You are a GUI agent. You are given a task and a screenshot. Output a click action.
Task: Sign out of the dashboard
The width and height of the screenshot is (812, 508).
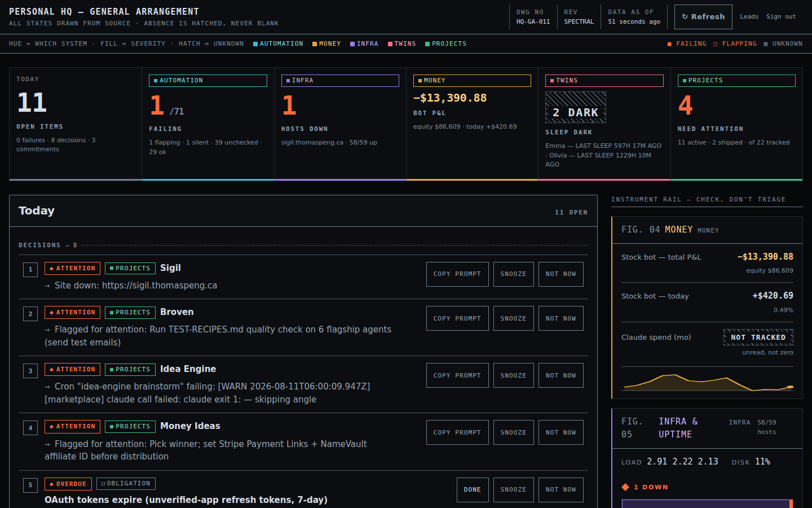point(781,17)
